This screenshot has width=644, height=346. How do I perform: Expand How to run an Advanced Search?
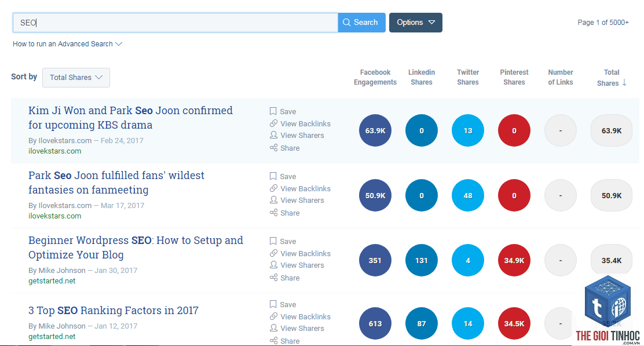67,44
